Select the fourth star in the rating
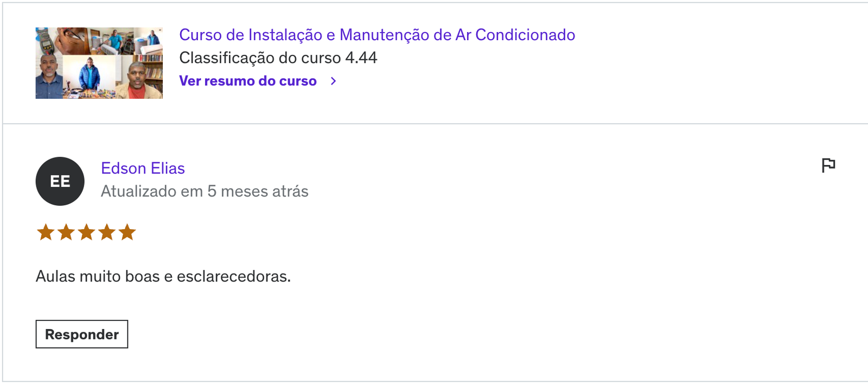868x384 pixels. [107, 232]
